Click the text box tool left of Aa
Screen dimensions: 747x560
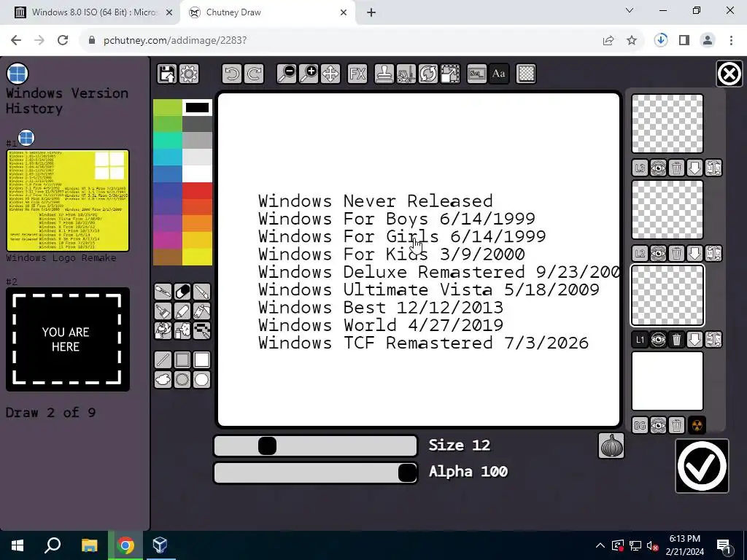click(x=476, y=74)
